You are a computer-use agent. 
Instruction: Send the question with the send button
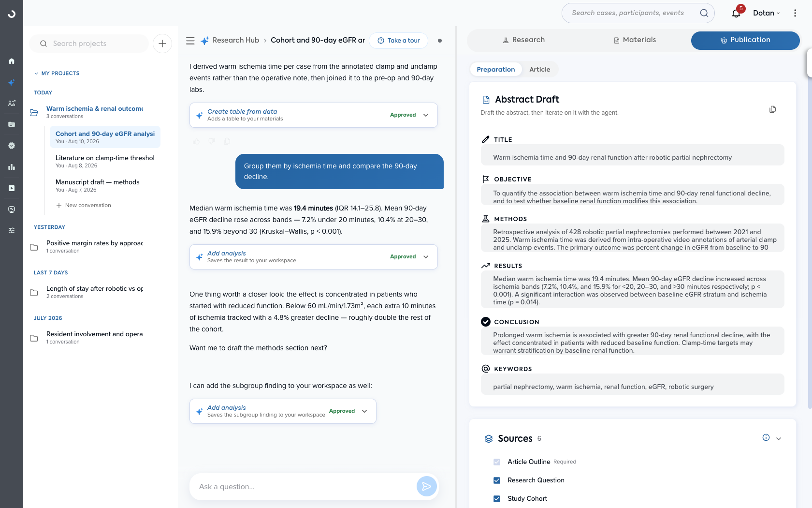[426, 486]
